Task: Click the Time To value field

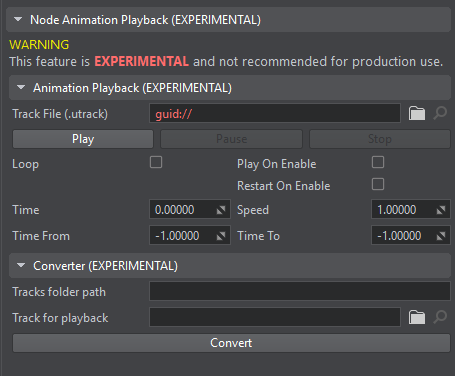Action: tap(411, 235)
